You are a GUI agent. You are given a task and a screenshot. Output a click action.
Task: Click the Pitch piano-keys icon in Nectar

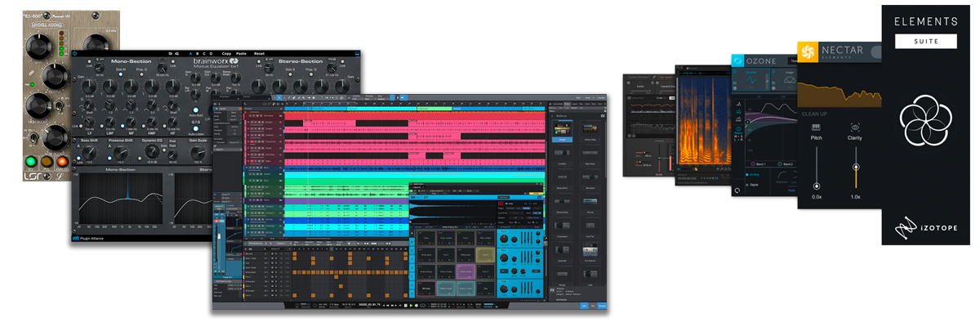click(x=816, y=128)
